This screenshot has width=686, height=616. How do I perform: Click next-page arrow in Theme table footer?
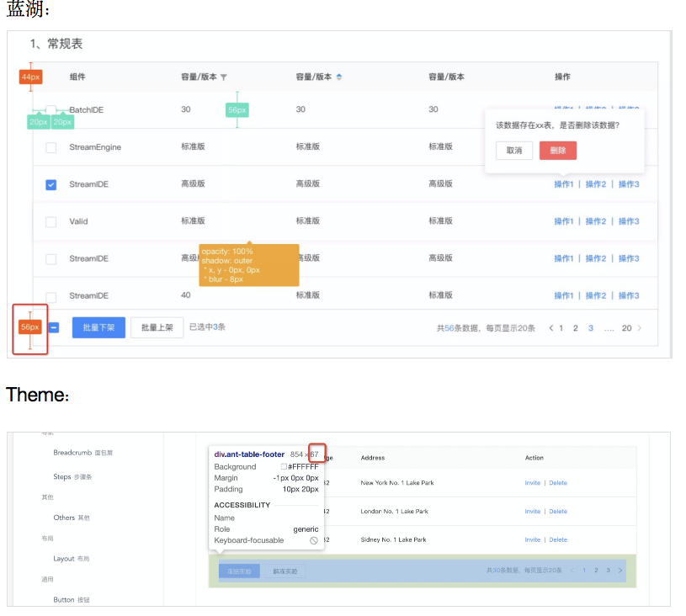tap(620, 571)
